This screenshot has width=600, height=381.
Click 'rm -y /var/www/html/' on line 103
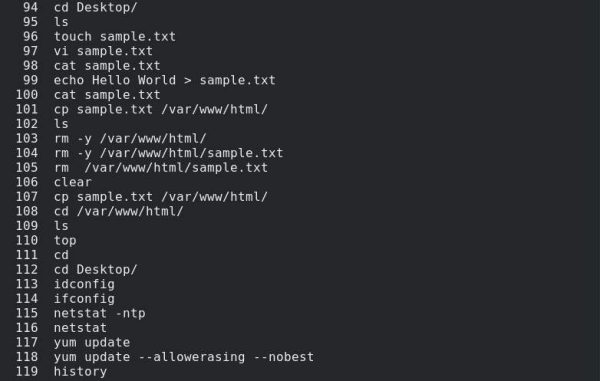(x=130, y=138)
